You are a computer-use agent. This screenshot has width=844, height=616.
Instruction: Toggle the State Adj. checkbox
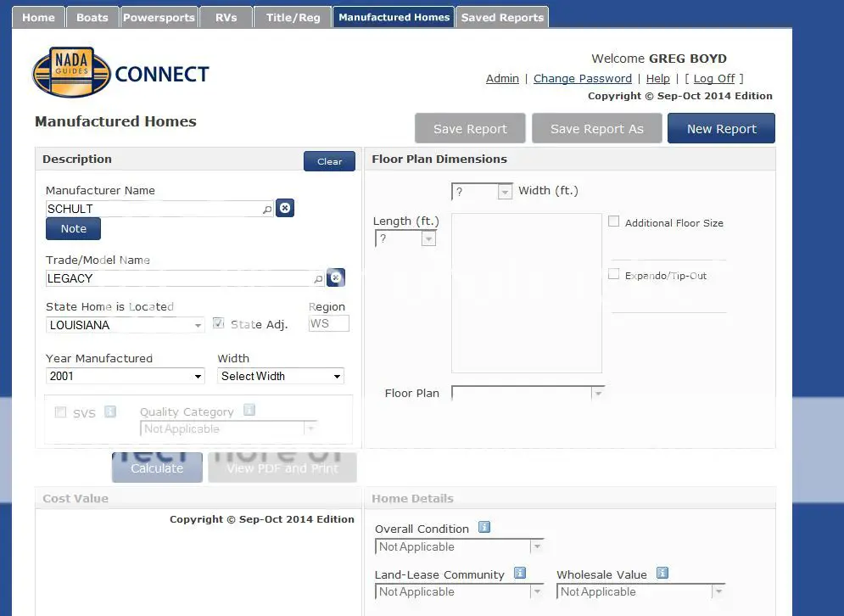pos(218,323)
